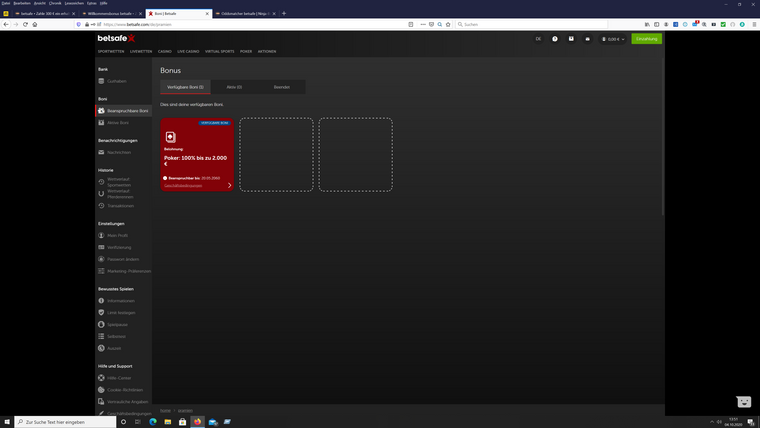Open CASINO in top navigation

[165, 51]
